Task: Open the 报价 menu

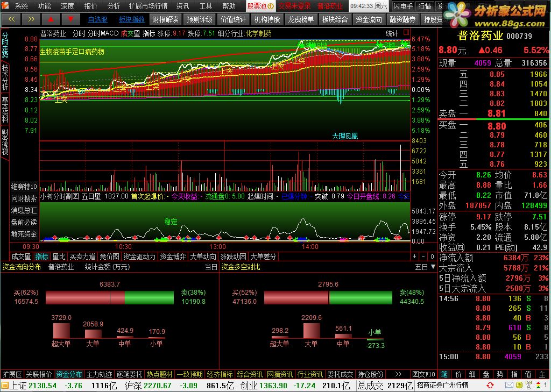Action: click(x=90, y=6)
